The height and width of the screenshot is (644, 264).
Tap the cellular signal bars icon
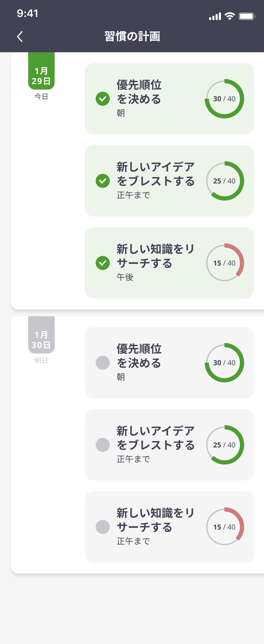click(215, 16)
